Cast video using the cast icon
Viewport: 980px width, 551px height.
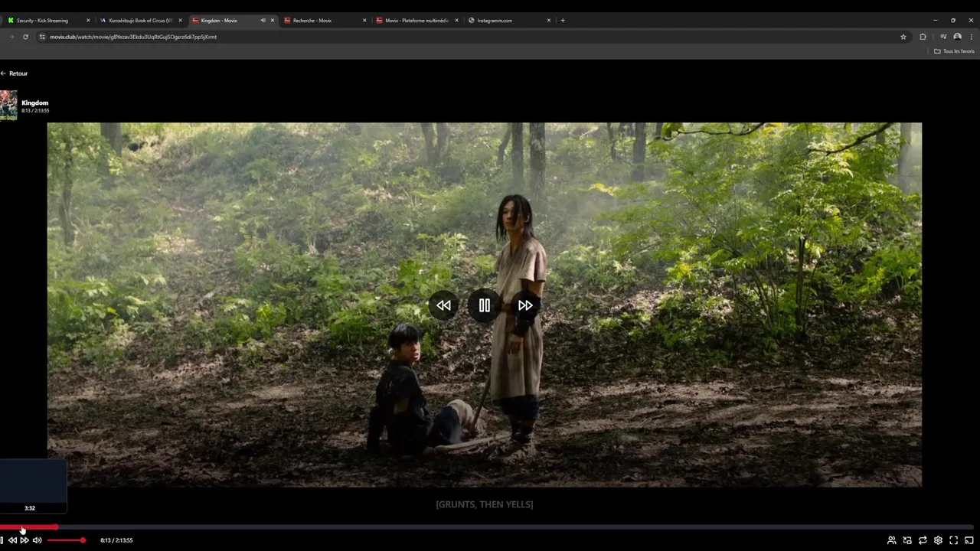point(969,540)
